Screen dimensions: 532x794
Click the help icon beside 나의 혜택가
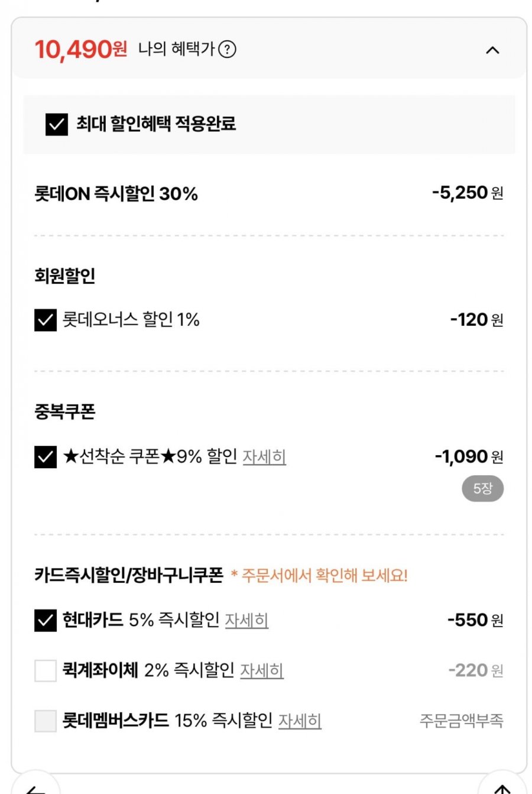click(x=227, y=50)
